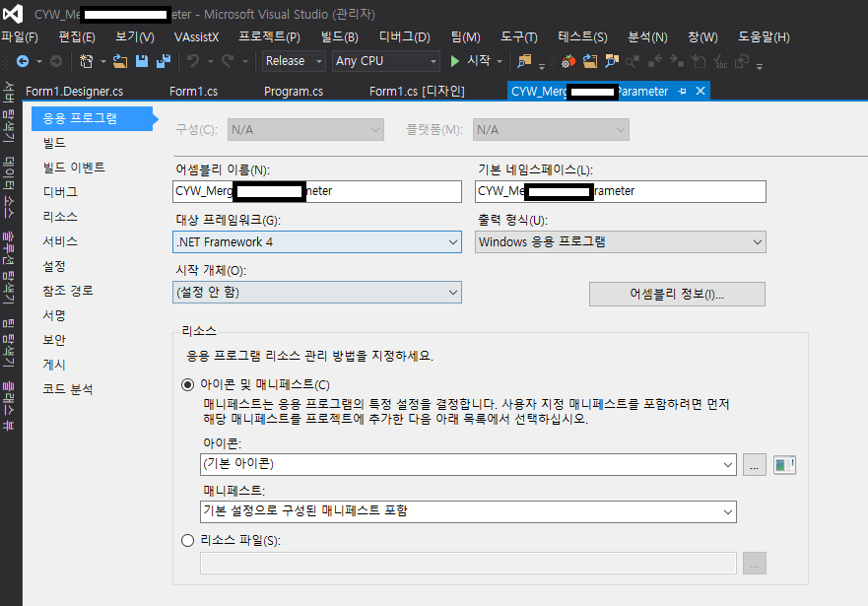The image size is (868, 606).
Task: Click the grayed goto implementation icon
Action: pyautogui.click(x=699, y=61)
